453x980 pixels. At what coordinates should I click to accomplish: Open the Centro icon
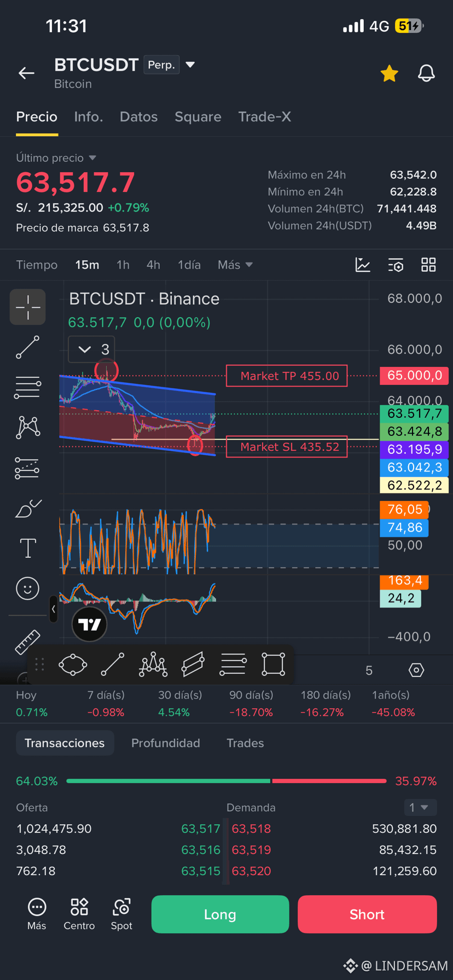click(79, 914)
